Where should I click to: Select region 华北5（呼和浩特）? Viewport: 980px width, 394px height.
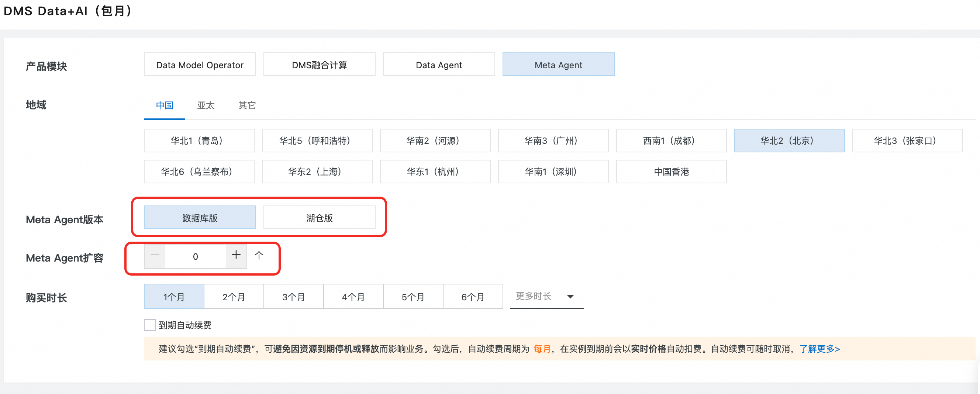pos(317,141)
